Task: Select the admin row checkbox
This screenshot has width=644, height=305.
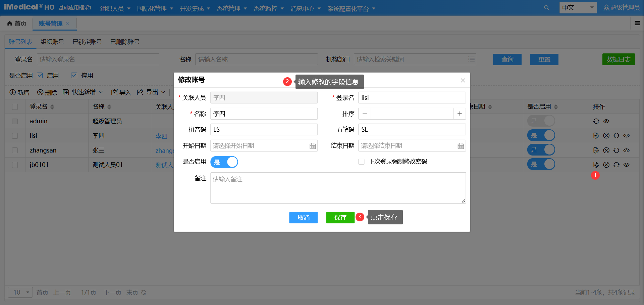Action: pos(15,121)
